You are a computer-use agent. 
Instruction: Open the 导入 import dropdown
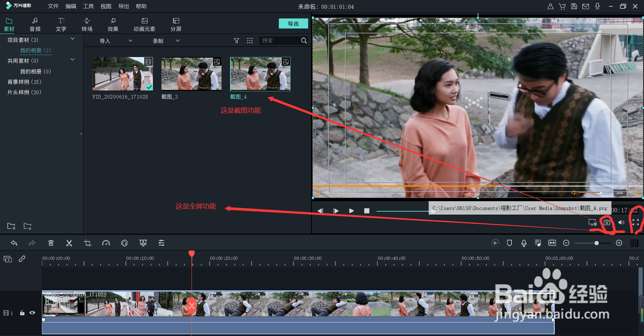tap(116, 41)
